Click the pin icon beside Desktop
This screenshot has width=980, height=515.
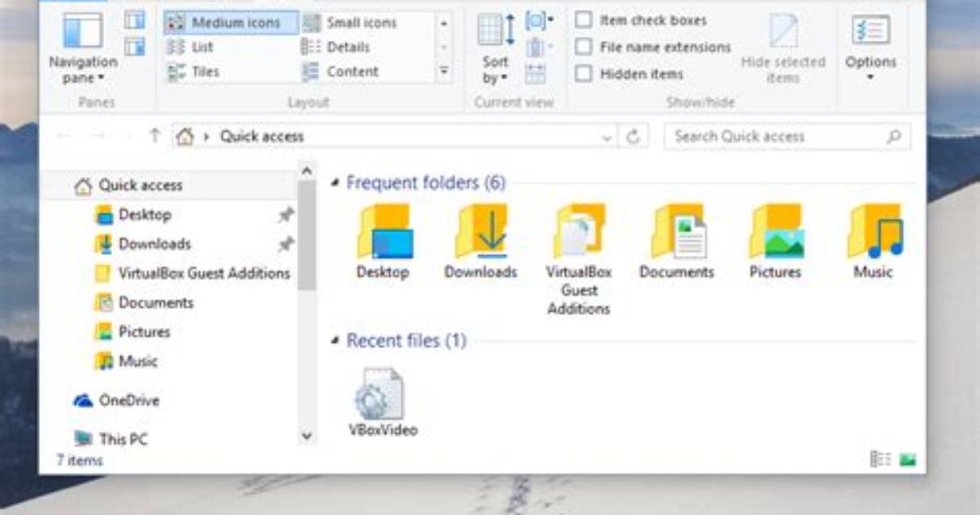tap(286, 215)
